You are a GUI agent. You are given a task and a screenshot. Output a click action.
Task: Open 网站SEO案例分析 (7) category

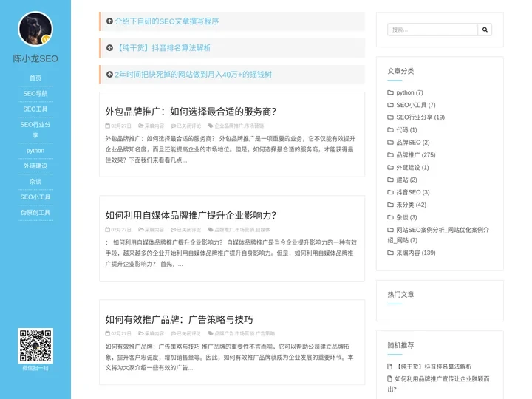coord(438,235)
